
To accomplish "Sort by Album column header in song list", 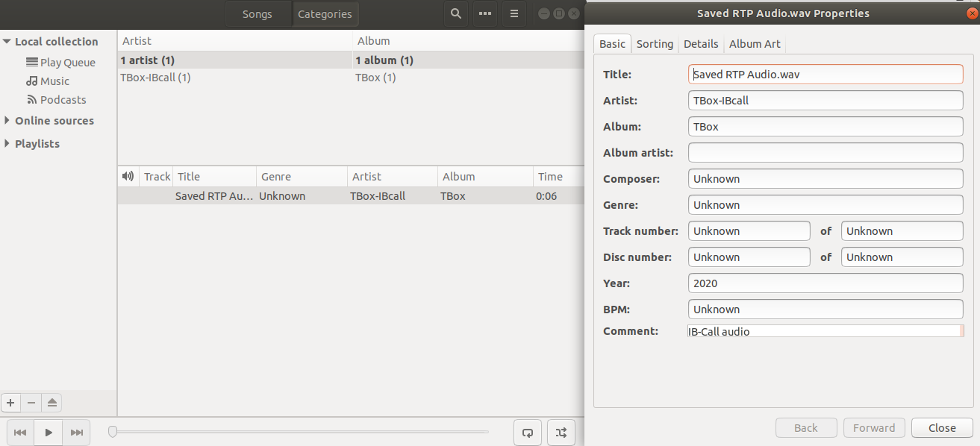I will (x=485, y=177).
